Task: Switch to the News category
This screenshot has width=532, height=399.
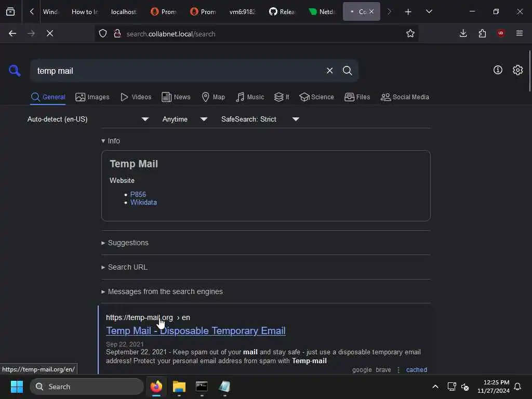Action: [176, 97]
